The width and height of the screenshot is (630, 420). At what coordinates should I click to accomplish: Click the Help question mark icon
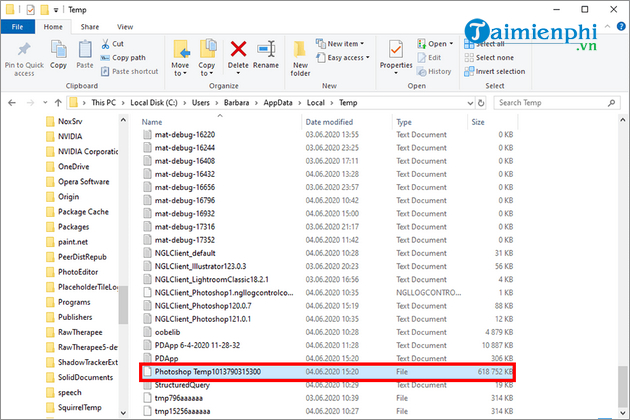pos(621,27)
